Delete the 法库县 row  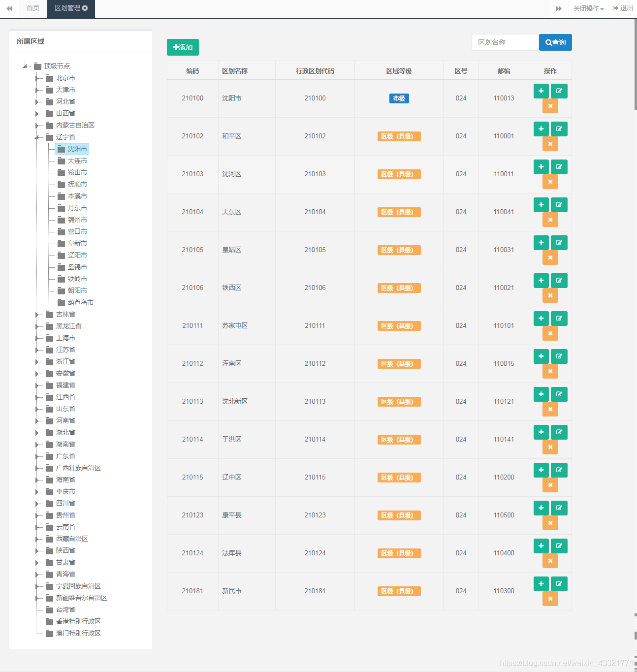click(x=550, y=561)
